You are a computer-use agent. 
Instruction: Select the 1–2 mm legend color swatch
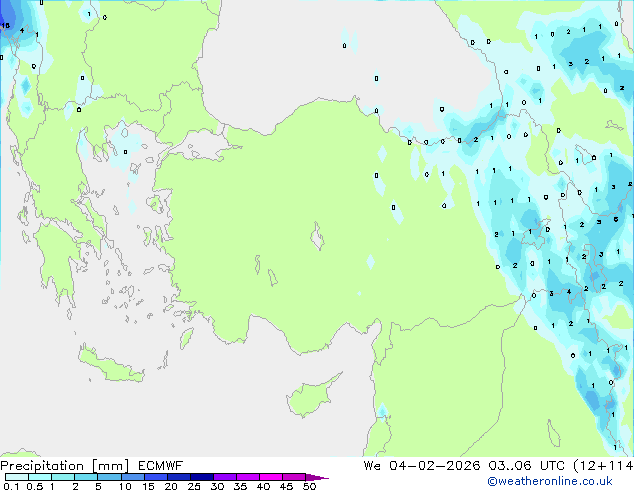(x=63, y=477)
